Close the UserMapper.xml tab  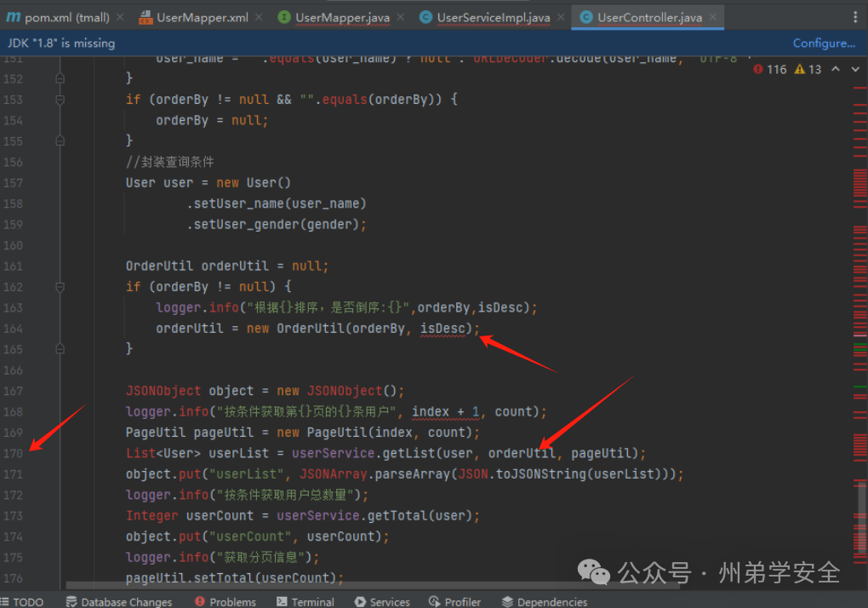pyautogui.click(x=259, y=18)
